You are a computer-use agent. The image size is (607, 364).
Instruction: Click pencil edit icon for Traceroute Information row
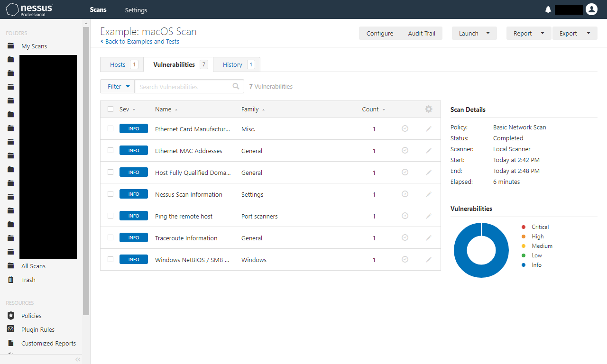(x=429, y=238)
